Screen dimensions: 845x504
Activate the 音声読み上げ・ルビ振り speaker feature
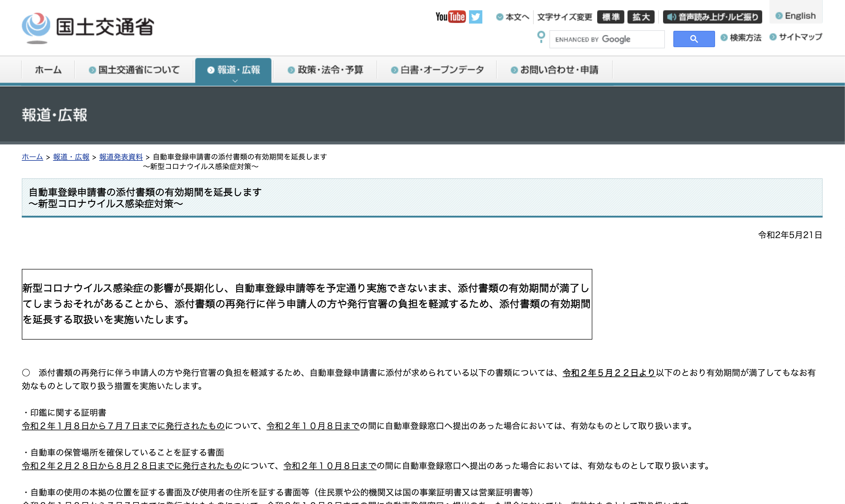713,16
